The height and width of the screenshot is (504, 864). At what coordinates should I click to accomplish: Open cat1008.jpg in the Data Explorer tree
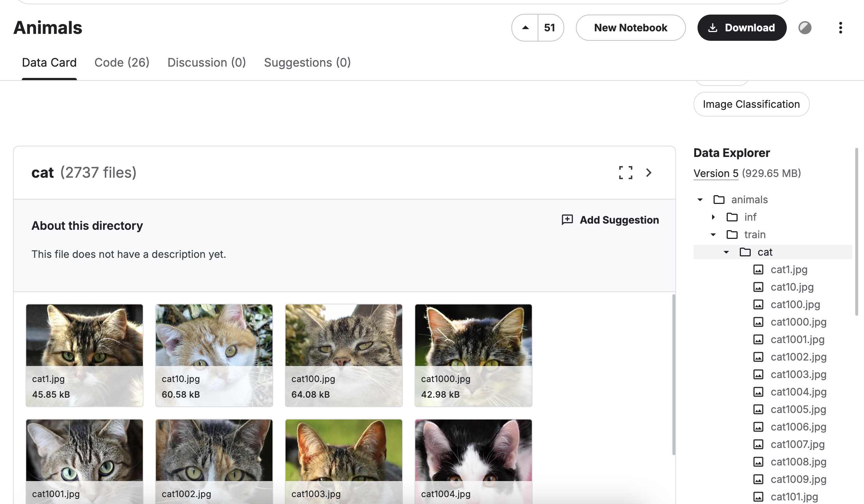798,462
